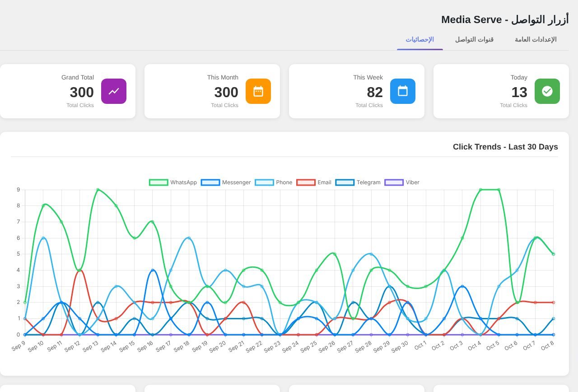Hide the Email series via its legend box

pos(306,182)
